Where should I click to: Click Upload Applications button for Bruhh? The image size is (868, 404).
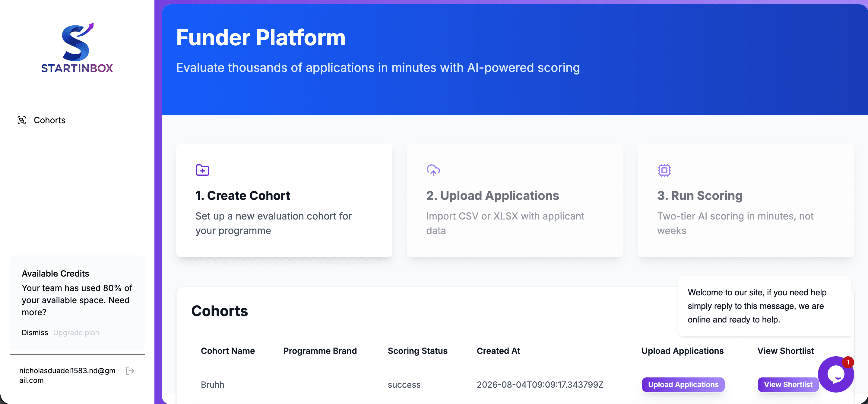683,384
